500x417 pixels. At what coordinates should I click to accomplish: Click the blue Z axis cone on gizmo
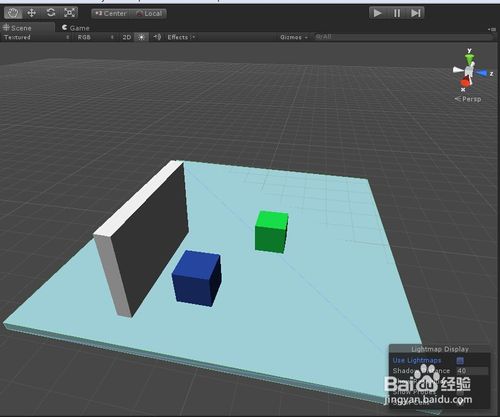482,73
